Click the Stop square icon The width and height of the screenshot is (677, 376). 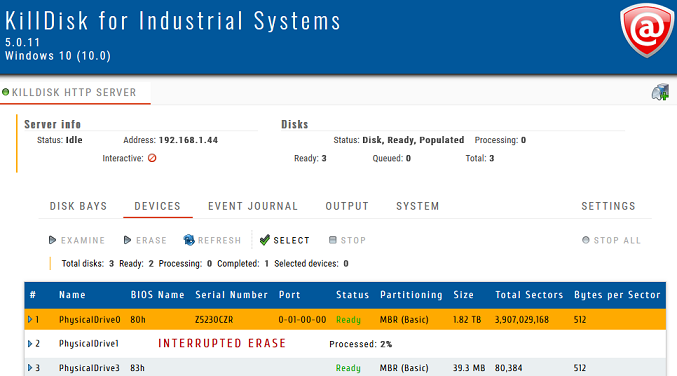point(332,240)
